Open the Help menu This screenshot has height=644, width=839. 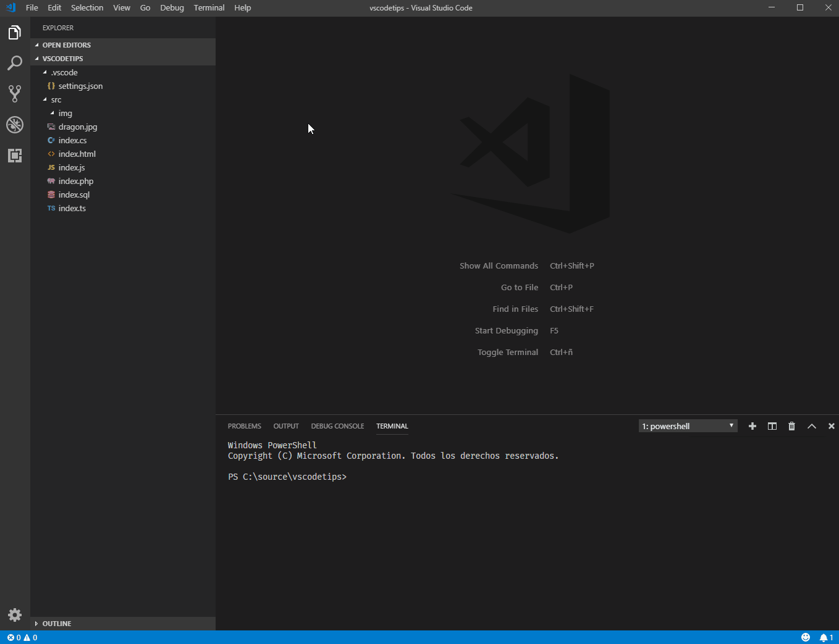tap(243, 7)
